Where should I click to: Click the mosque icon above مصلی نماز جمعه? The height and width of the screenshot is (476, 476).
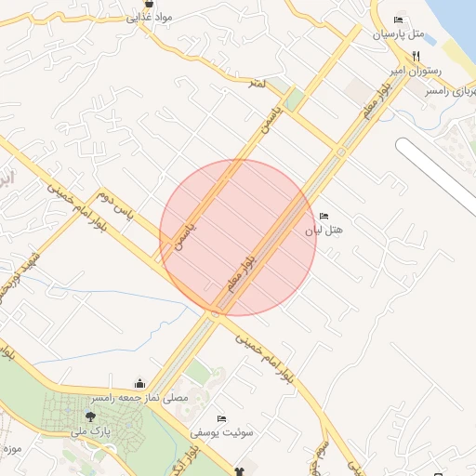(x=139, y=384)
